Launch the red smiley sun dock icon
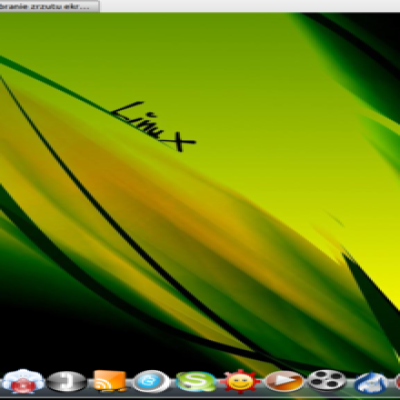The image size is (400, 400). (240, 382)
